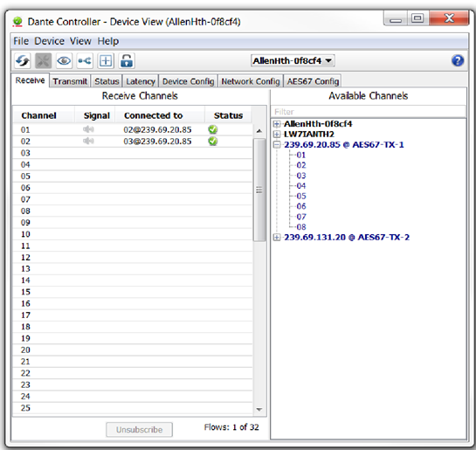
Task: Switch to the Transmit tab
Action: (x=70, y=81)
